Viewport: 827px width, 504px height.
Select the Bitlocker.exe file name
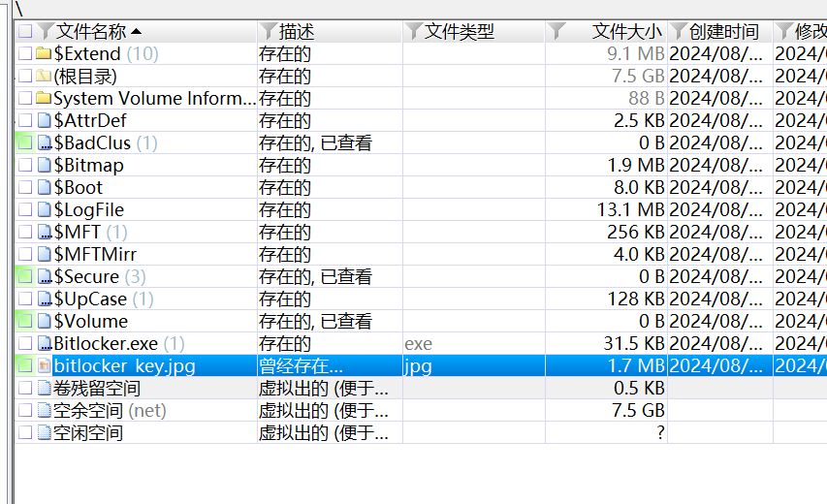[x=106, y=344]
